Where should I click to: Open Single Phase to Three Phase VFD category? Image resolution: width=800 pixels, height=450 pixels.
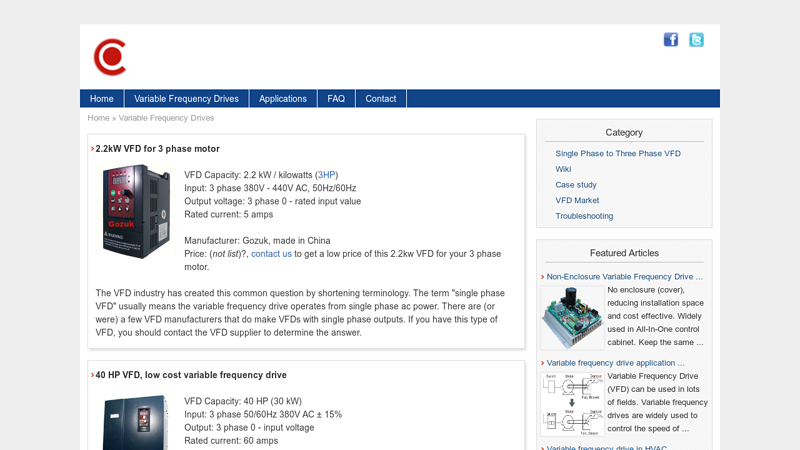click(618, 154)
